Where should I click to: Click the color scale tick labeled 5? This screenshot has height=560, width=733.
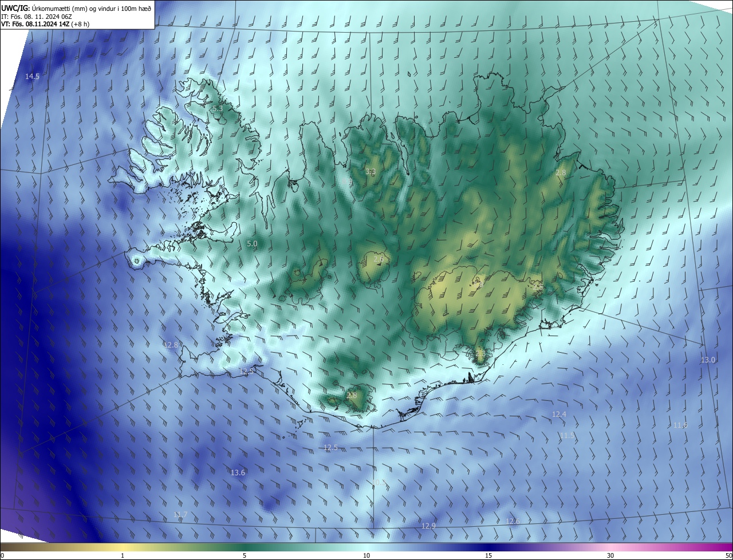245,555
